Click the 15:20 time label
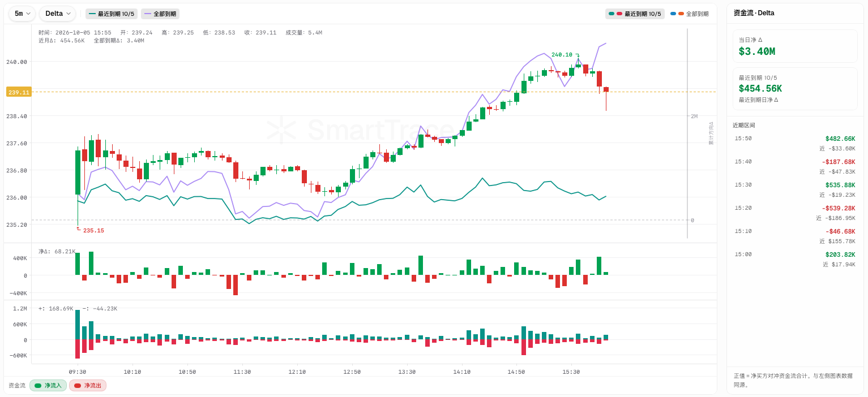This screenshot has height=397, width=868. click(x=743, y=208)
